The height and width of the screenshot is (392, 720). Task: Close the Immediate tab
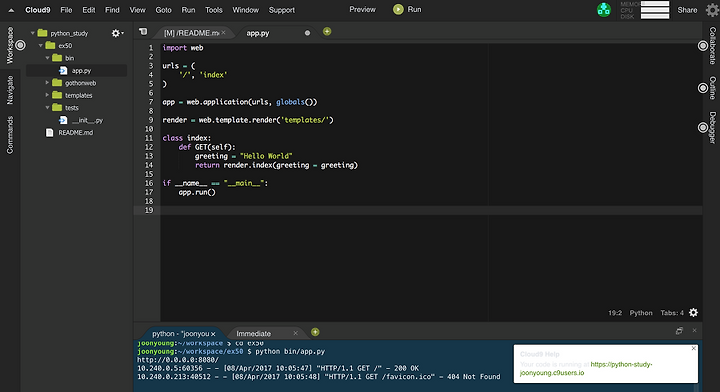[x=295, y=333]
